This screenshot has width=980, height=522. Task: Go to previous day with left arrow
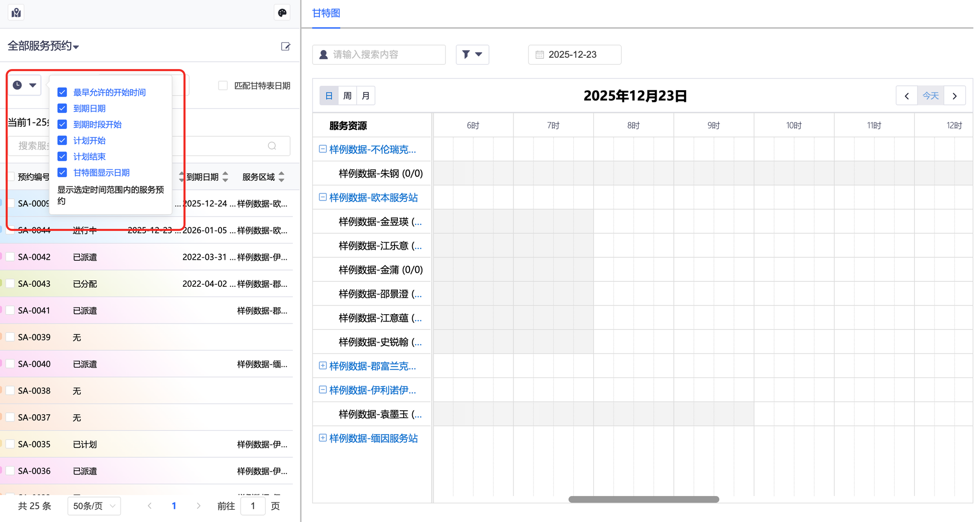pos(906,96)
